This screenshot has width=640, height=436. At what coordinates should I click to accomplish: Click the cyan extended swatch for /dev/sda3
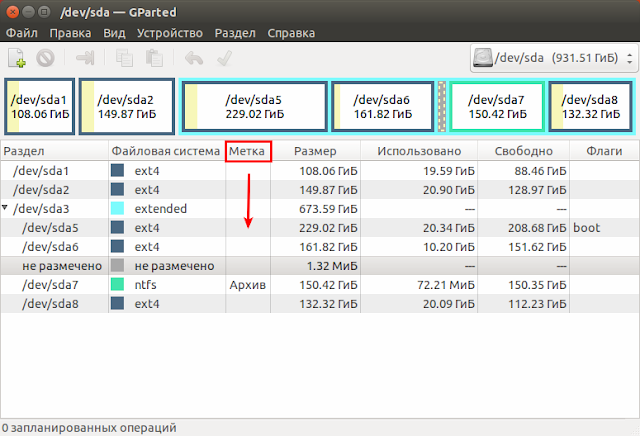[x=118, y=209]
